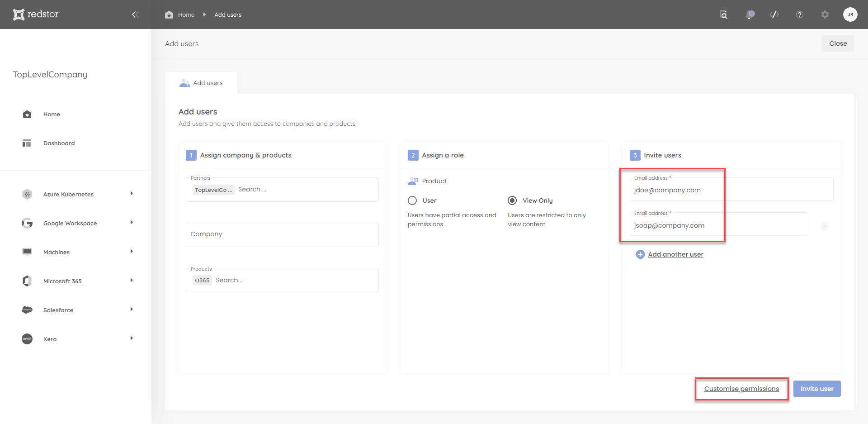Click the Dashboard sidebar icon
868x424 pixels.
coord(27,143)
